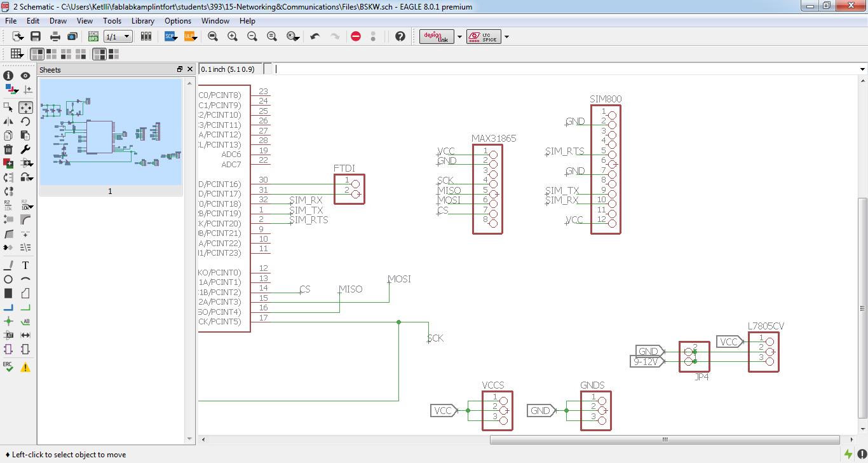Click the vertical canvas scrollbar
Image resolution: width=868 pixels, height=463 pixels.
pyautogui.click(x=862, y=308)
